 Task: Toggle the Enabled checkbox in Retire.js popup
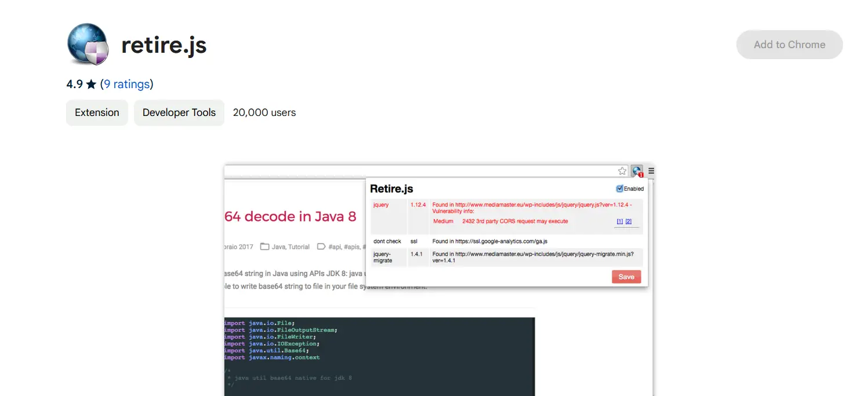tap(619, 188)
